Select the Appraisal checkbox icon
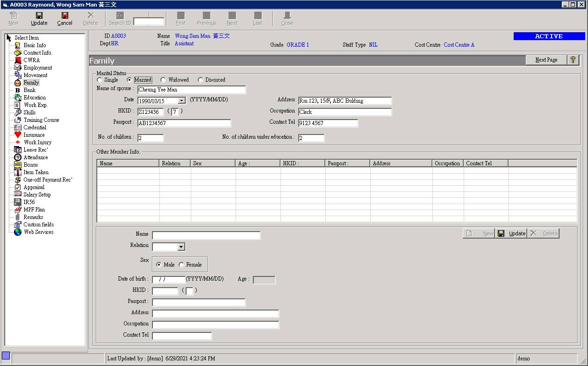This screenshot has width=588, height=366. click(18, 187)
